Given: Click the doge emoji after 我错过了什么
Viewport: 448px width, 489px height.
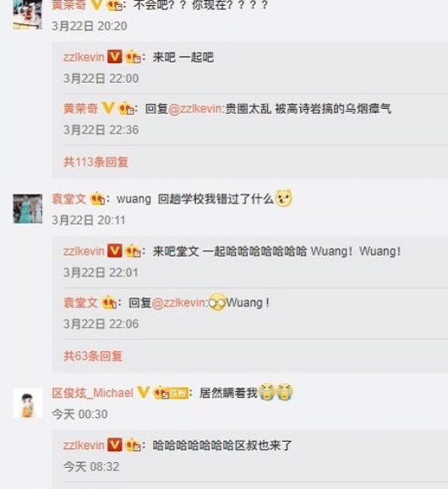Looking at the screenshot, I should click(283, 198).
